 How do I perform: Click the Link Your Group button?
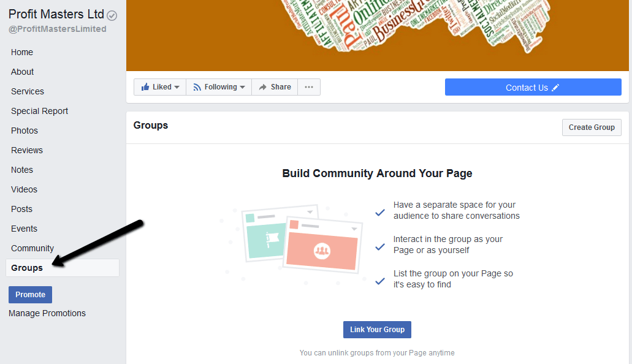click(377, 330)
